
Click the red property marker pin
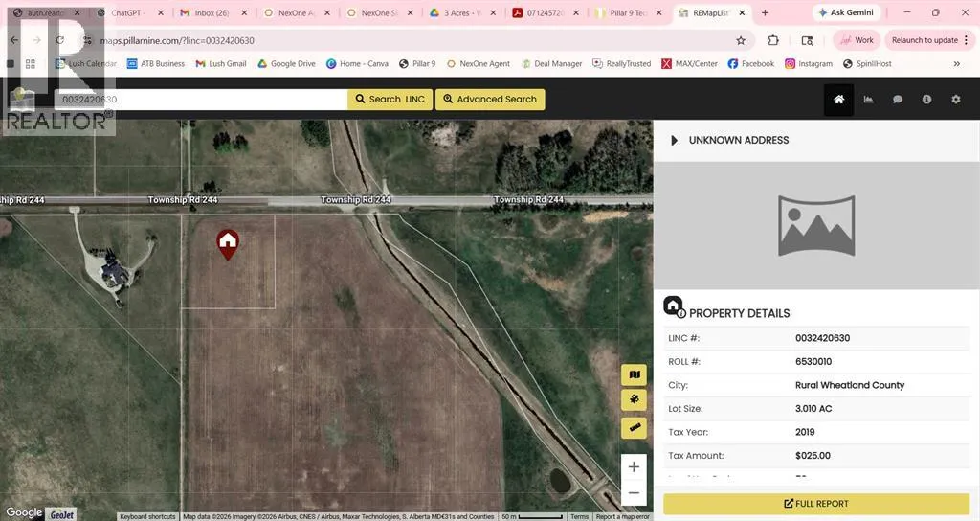(x=228, y=244)
